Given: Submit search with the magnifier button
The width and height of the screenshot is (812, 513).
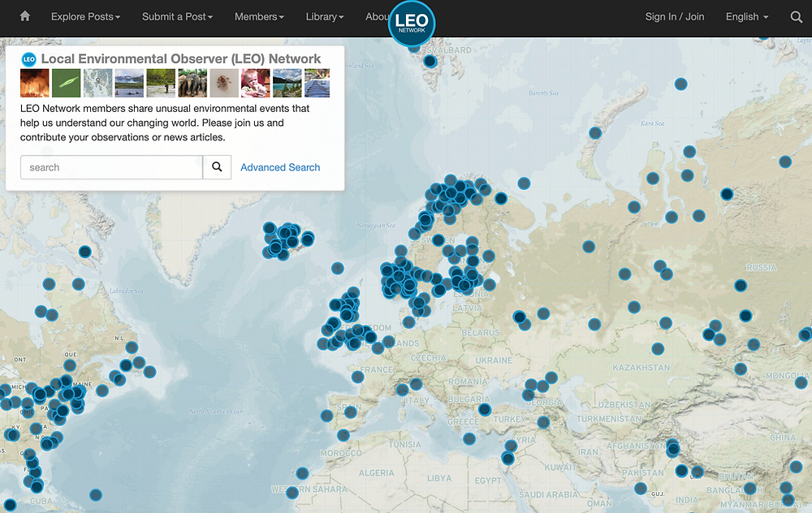Looking at the screenshot, I should 217,167.
